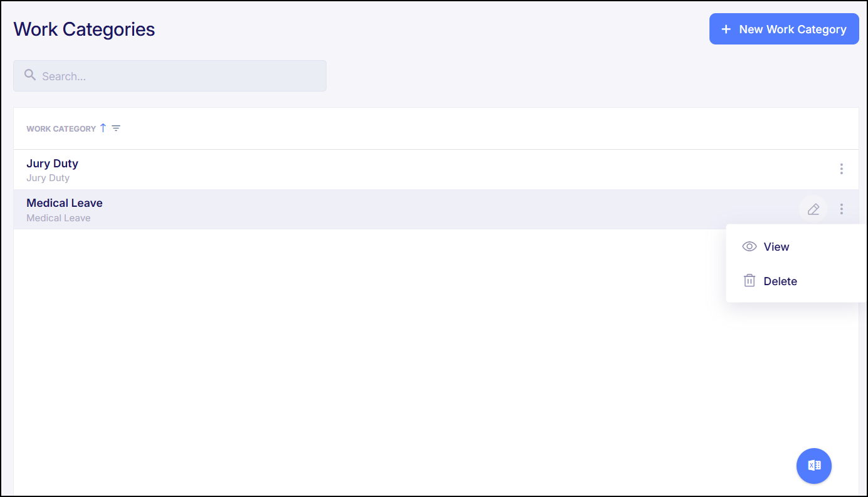Open the Work Category column filter dropdown
Image resolution: width=868 pixels, height=497 pixels.
point(116,128)
